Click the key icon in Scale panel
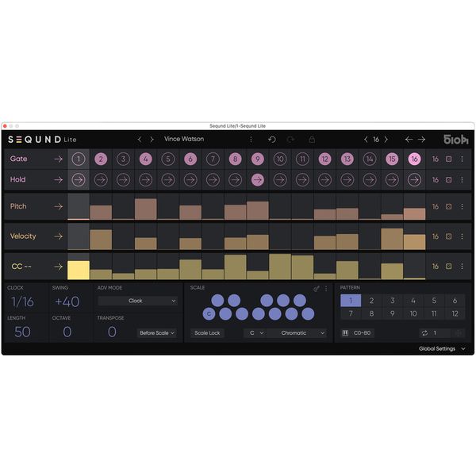 coord(317,288)
